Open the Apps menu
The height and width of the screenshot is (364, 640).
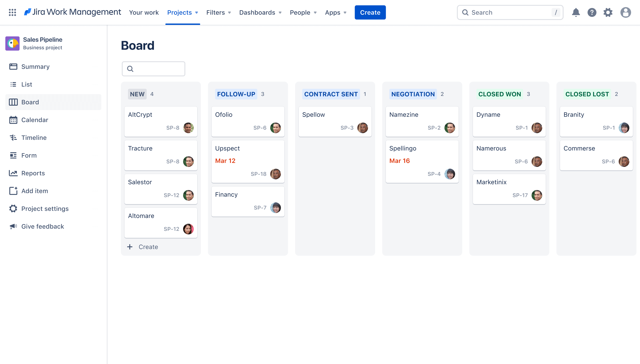[x=335, y=12]
